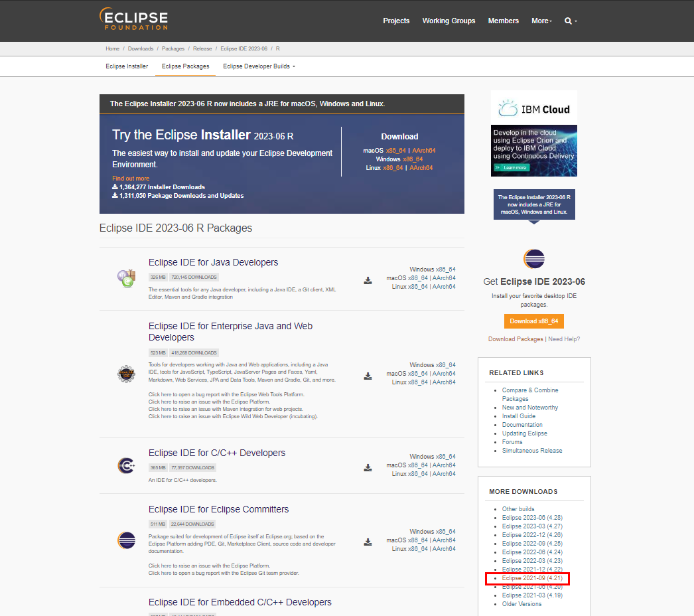694x616 pixels.
Task: Expand Eclipse Developer Builds dropdown
Action: pos(259,66)
